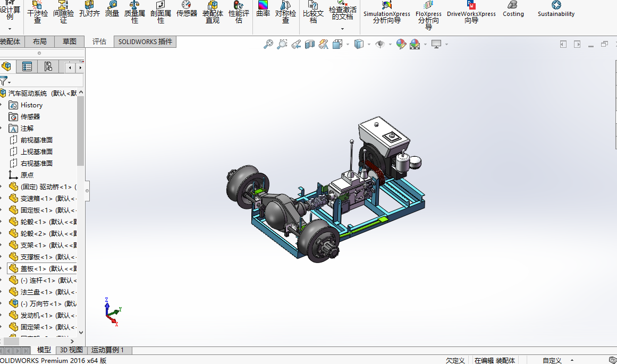The height and width of the screenshot is (364, 617).
Task: Toggle 曲率 curvature display
Action: point(263,10)
